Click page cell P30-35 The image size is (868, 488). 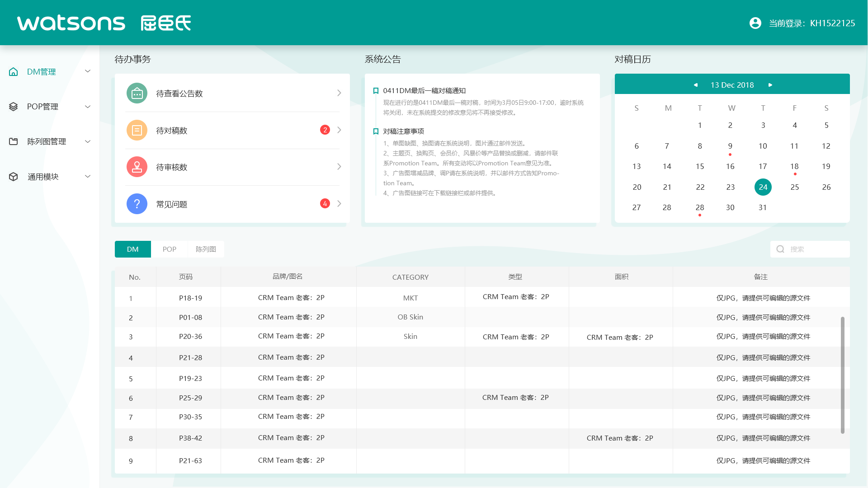click(190, 417)
